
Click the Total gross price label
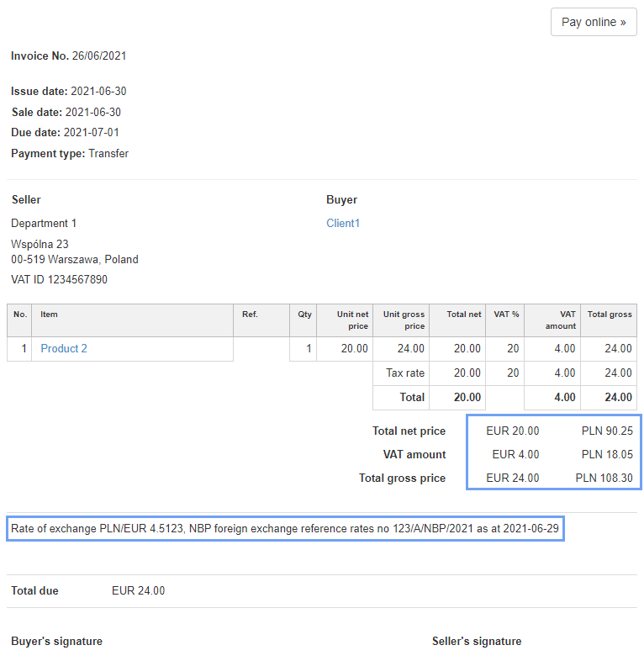402,478
